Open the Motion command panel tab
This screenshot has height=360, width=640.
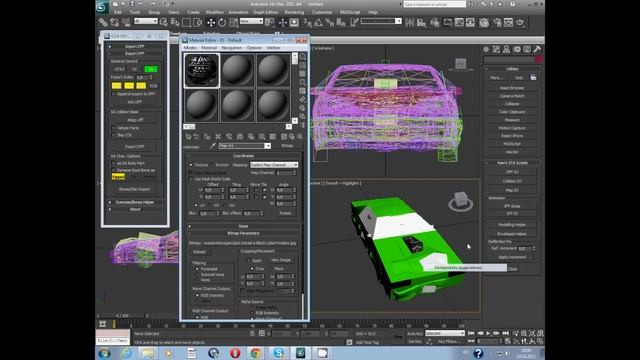[517, 49]
